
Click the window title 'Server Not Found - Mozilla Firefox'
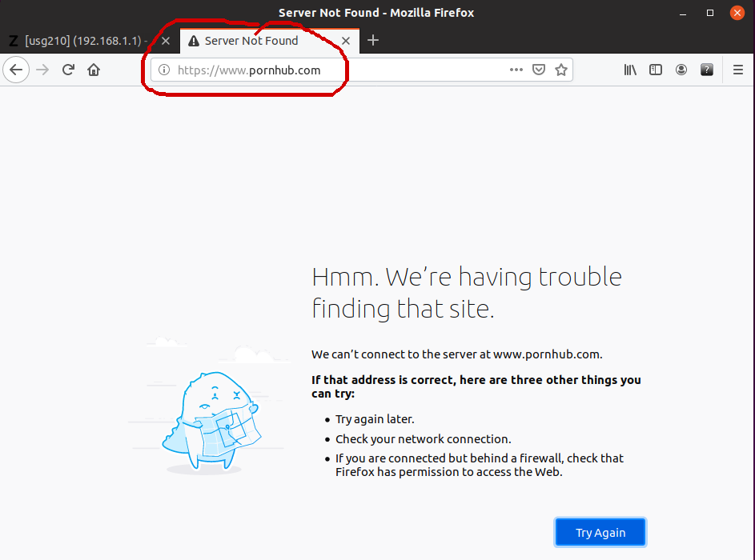[x=376, y=13]
